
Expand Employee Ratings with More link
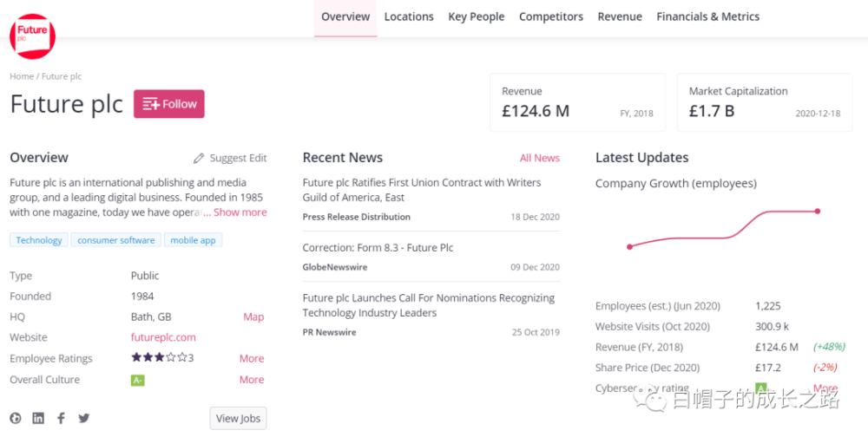tap(252, 358)
